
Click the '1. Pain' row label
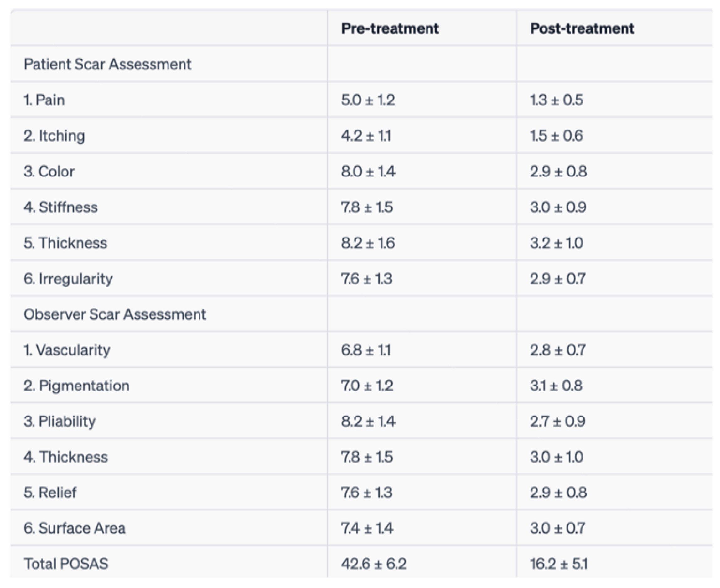point(44,100)
